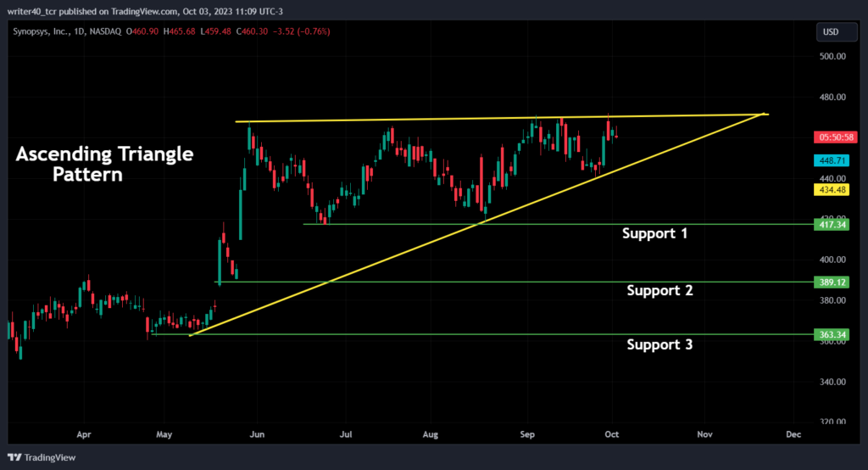Click the Ascending Triangle Pattern annotation
The width and height of the screenshot is (868, 470).
(104, 164)
